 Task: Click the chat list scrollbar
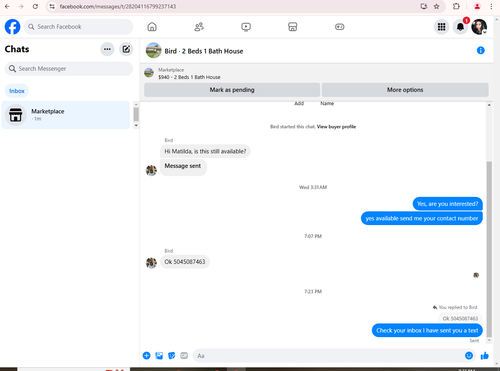click(x=136, y=114)
